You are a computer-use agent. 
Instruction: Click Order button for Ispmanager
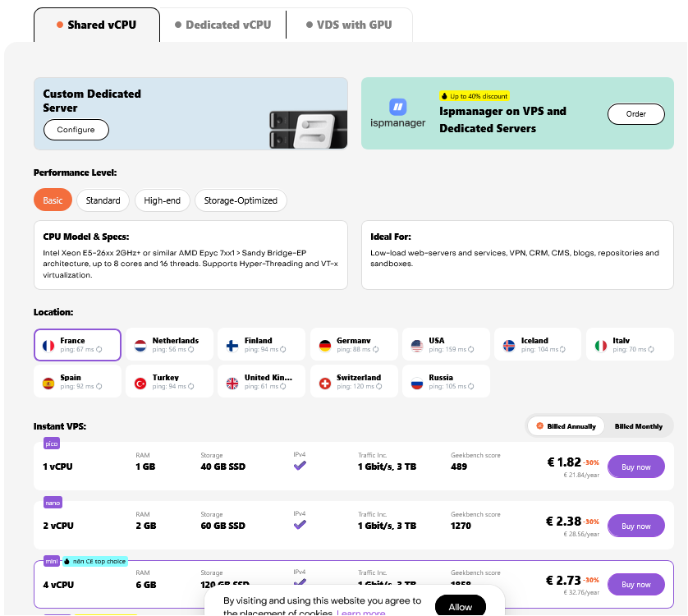tap(635, 114)
